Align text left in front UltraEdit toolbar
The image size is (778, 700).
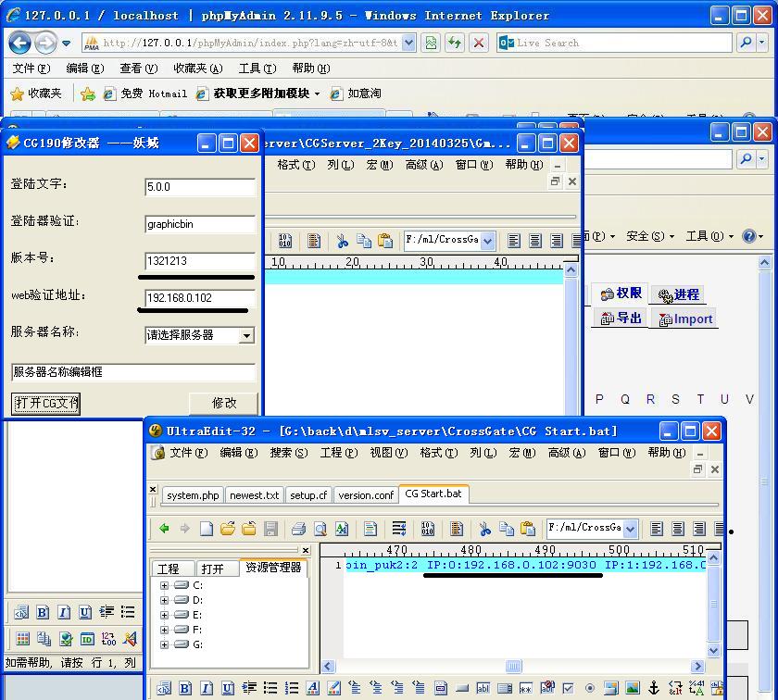click(x=657, y=529)
